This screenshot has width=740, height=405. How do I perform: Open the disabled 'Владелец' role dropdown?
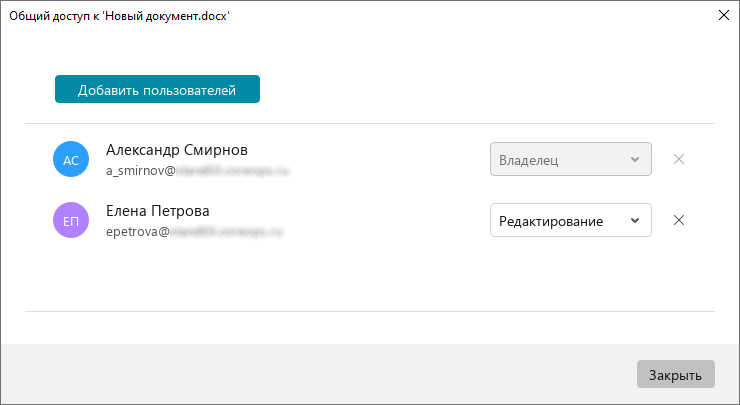[571, 159]
